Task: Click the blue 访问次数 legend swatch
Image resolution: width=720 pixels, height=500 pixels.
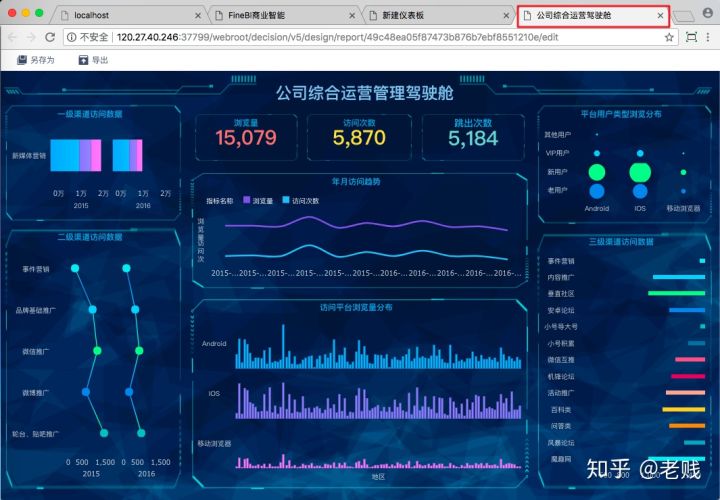Action: point(286,200)
